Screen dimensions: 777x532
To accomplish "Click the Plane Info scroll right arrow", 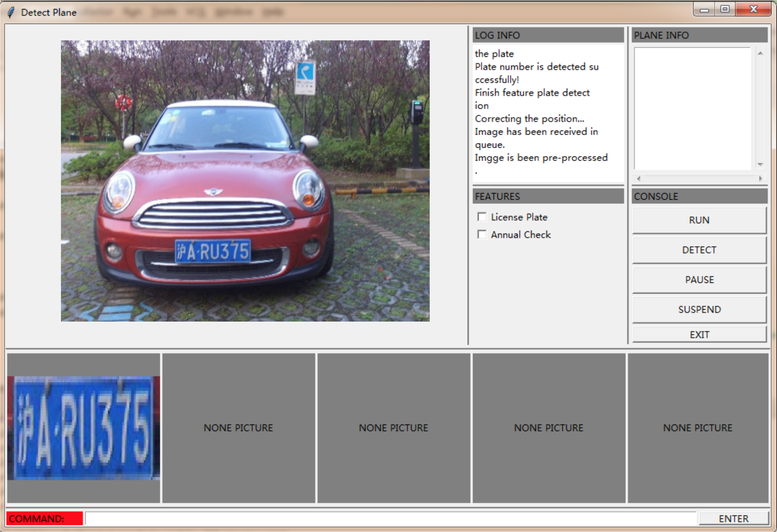I will point(761,178).
